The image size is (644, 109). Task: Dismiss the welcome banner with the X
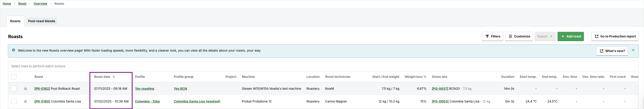coord(633,50)
